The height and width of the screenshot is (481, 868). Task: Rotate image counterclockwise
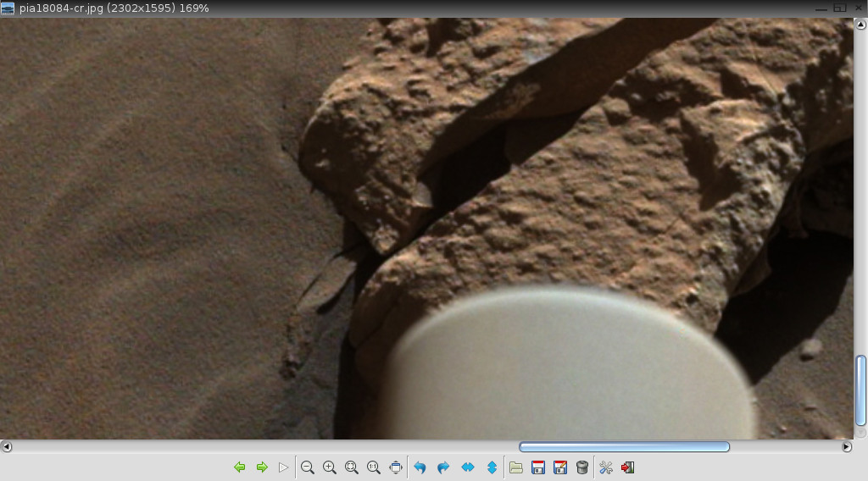(420, 467)
